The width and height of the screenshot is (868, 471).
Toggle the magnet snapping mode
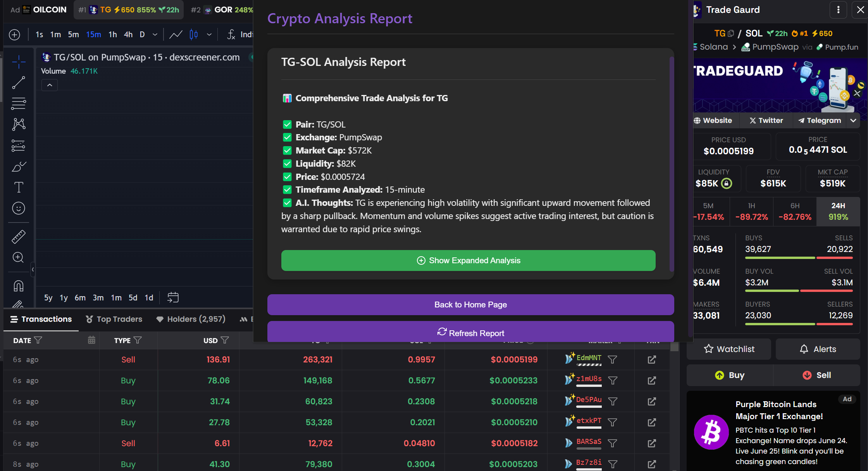click(x=18, y=286)
